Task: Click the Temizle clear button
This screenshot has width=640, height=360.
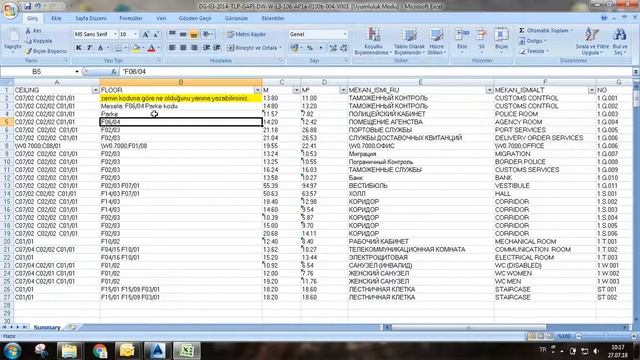Action: tap(534, 51)
